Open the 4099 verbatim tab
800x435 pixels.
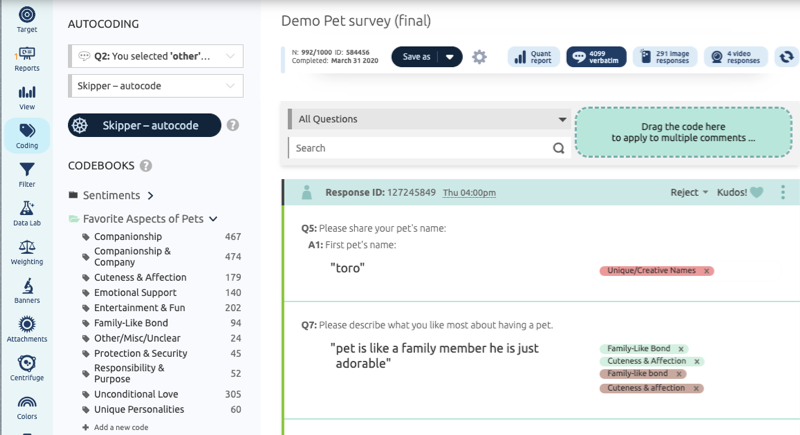(x=596, y=57)
